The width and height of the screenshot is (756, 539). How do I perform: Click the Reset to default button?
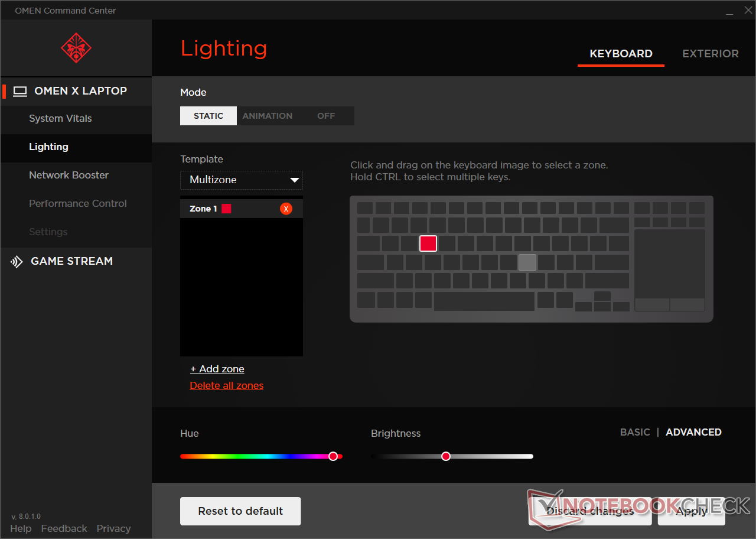pyautogui.click(x=240, y=511)
